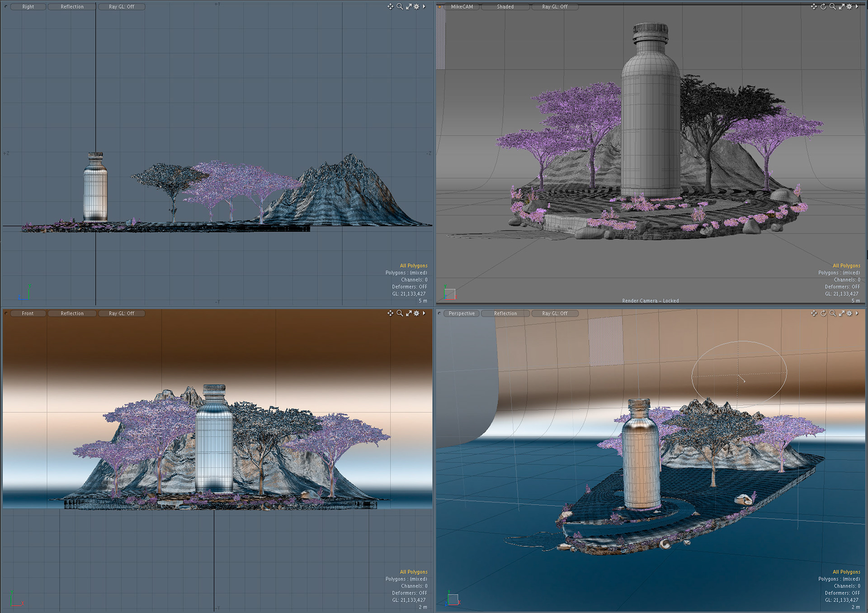Toggle Ray GL in the MikeCAM viewport

coord(554,7)
